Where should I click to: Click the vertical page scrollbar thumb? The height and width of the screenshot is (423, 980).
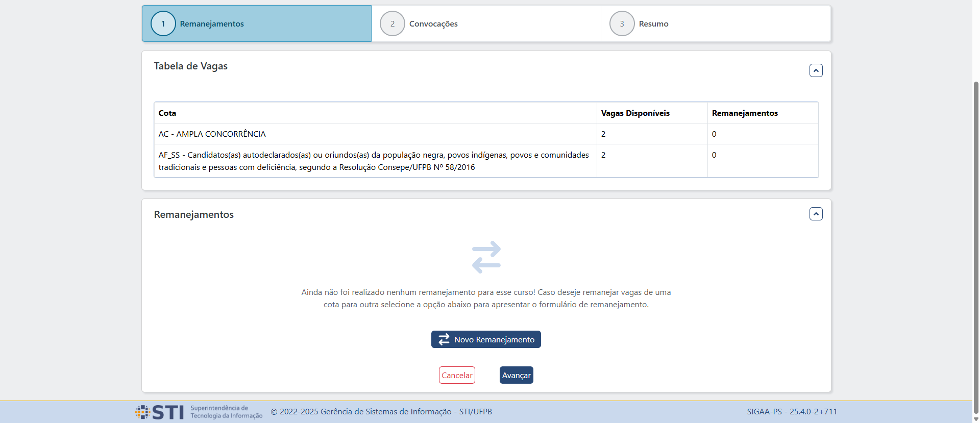pos(976,245)
